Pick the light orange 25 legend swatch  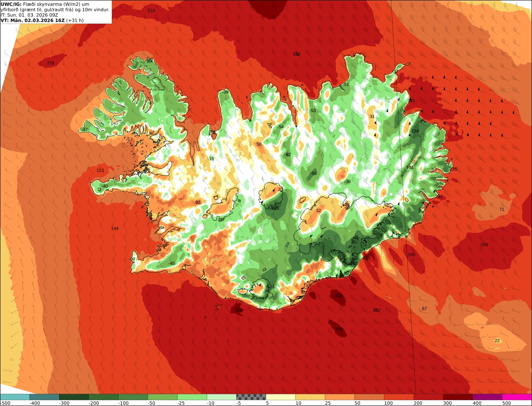[x=340, y=397]
